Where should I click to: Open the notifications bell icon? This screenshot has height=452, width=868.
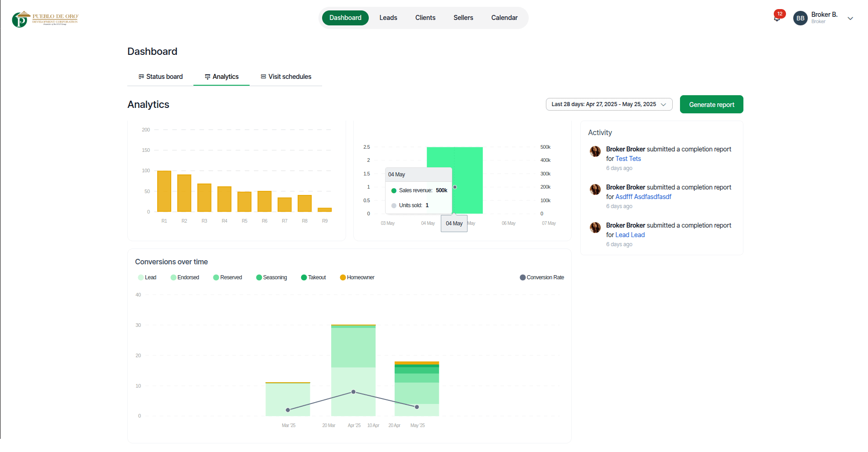(776, 18)
